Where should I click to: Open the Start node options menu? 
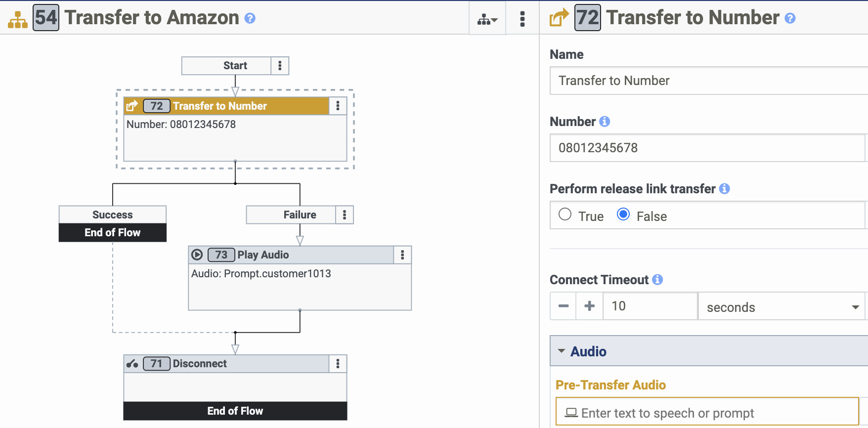(x=280, y=66)
